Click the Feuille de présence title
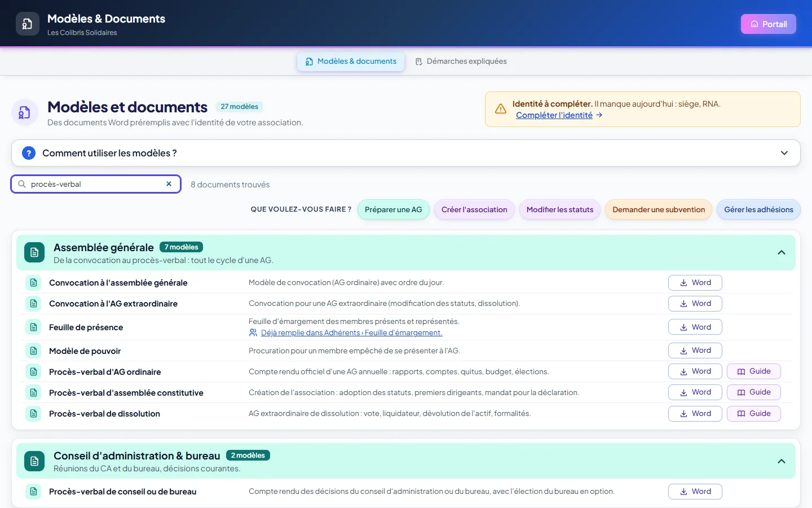 [86, 327]
